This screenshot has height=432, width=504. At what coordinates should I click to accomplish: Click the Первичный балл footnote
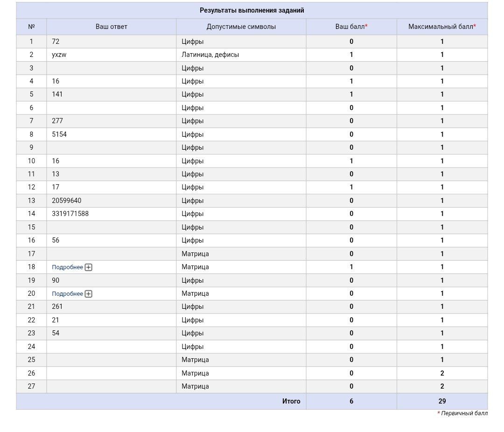coord(462,413)
